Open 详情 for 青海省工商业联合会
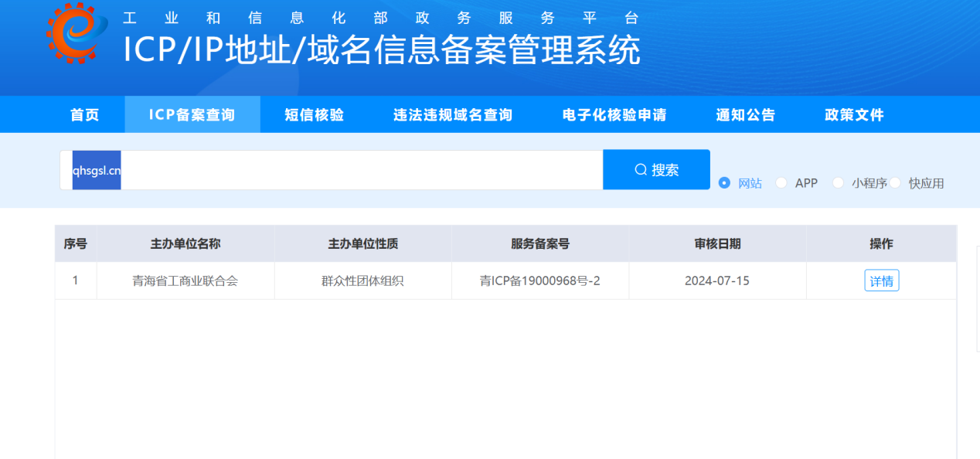980x459 pixels. 882,281
